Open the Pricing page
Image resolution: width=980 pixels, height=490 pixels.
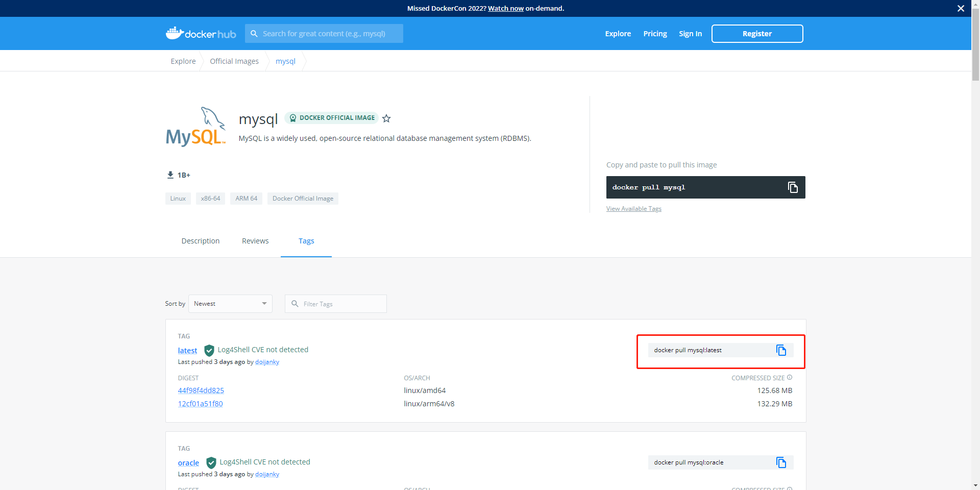[x=655, y=34]
